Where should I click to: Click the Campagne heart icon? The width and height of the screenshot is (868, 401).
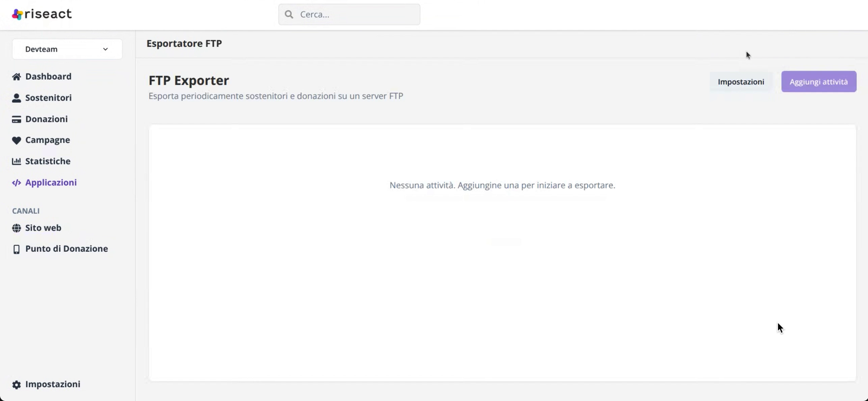[x=16, y=141]
